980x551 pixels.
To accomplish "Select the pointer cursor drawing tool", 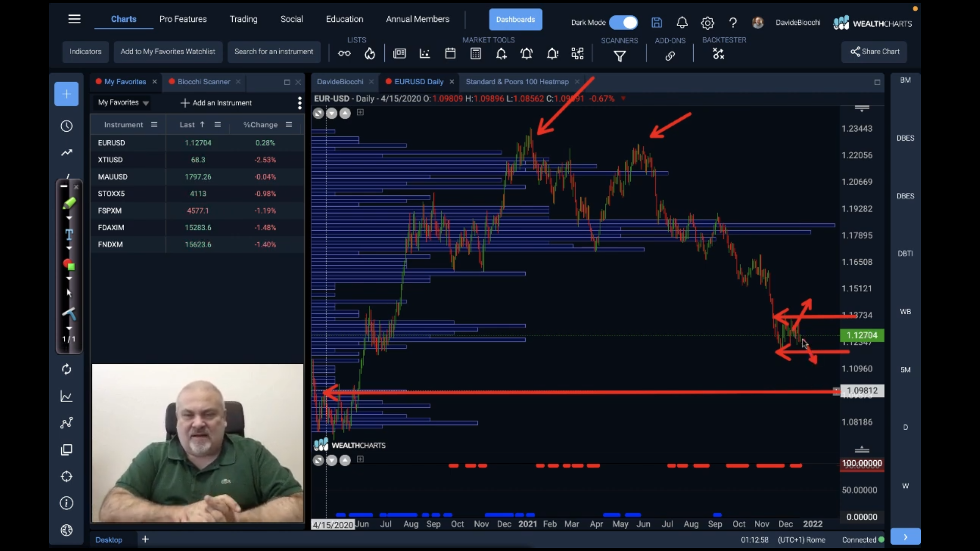I will (x=69, y=293).
